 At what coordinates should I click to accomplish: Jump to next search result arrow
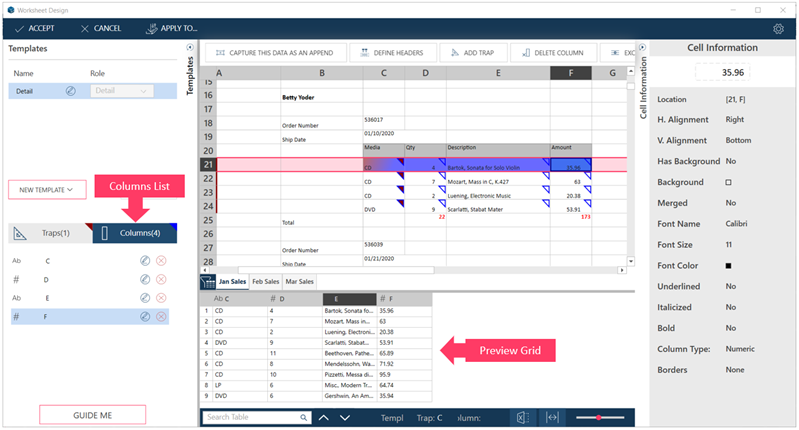344,418
